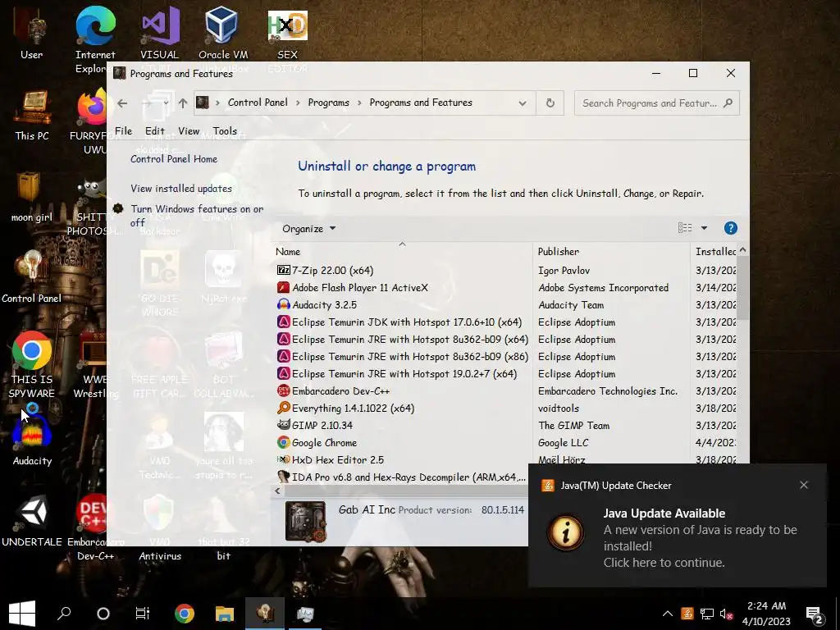Open the Unity UNDERTALE desktop icon
The image size is (840, 630).
point(32,521)
